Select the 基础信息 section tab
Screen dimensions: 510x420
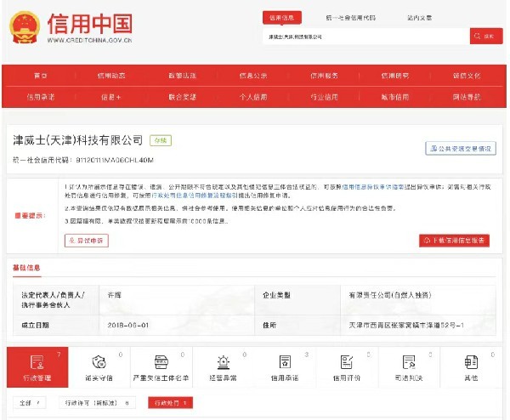(26, 268)
